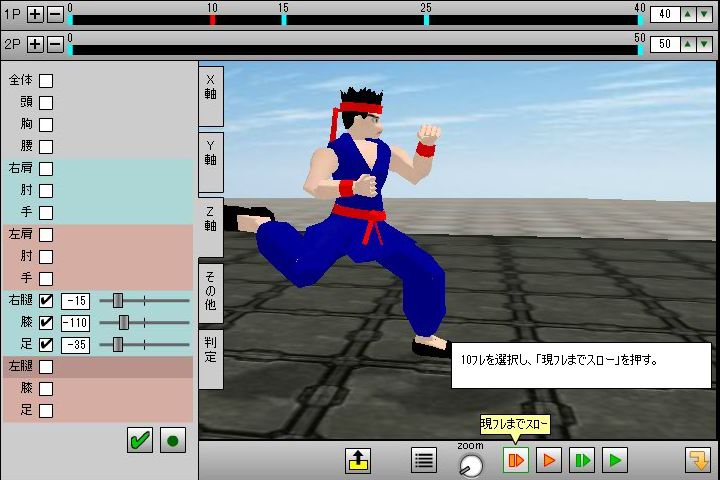Image resolution: width=720 pixels, height=480 pixels.
Task: Click the yellow return arrow icon
Action: click(698, 460)
